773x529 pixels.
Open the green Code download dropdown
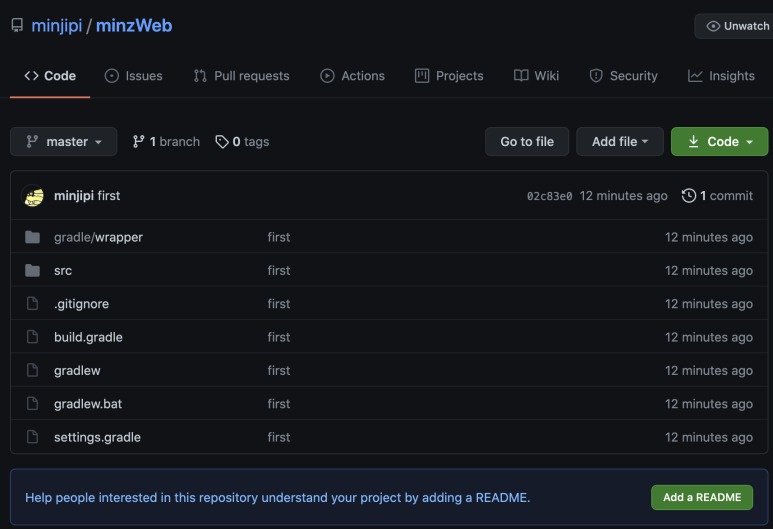(x=719, y=141)
